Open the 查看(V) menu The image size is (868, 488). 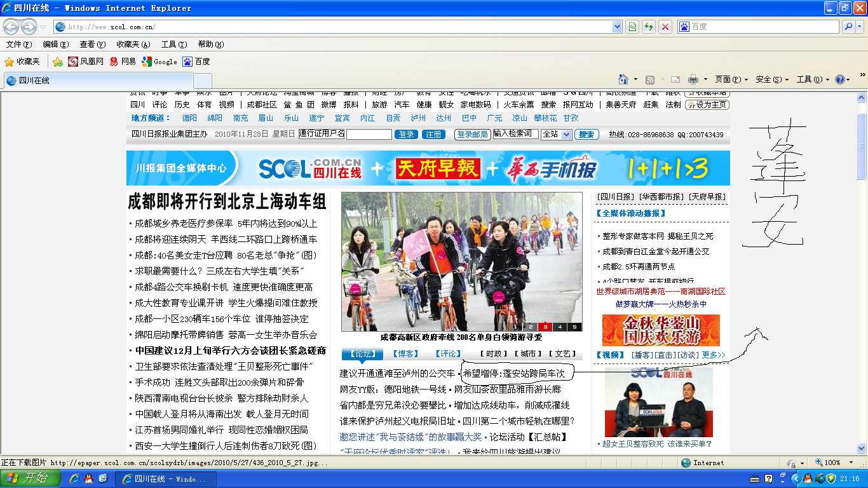92,44
